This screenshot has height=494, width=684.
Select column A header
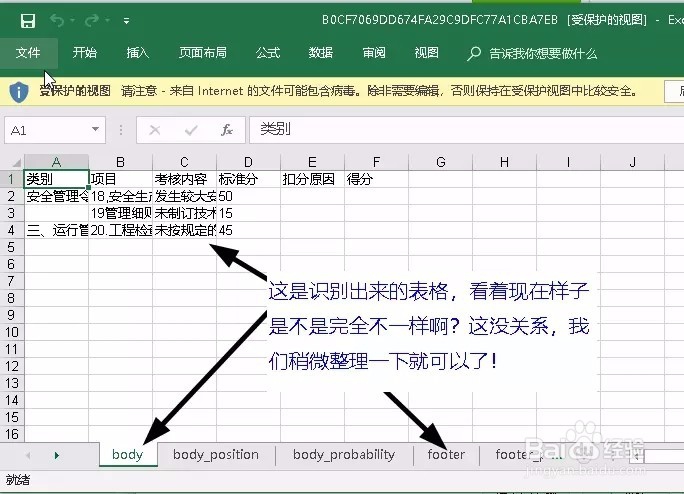click(x=56, y=162)
